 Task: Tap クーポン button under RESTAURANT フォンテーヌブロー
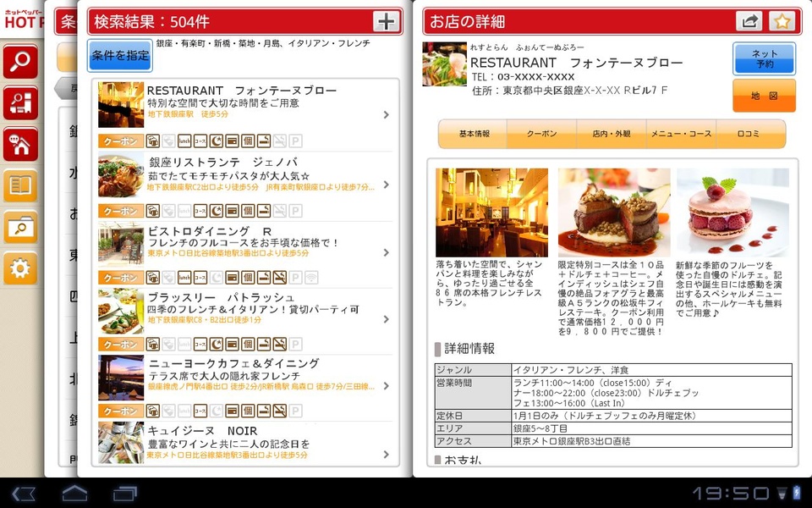[x=121, y=141]
